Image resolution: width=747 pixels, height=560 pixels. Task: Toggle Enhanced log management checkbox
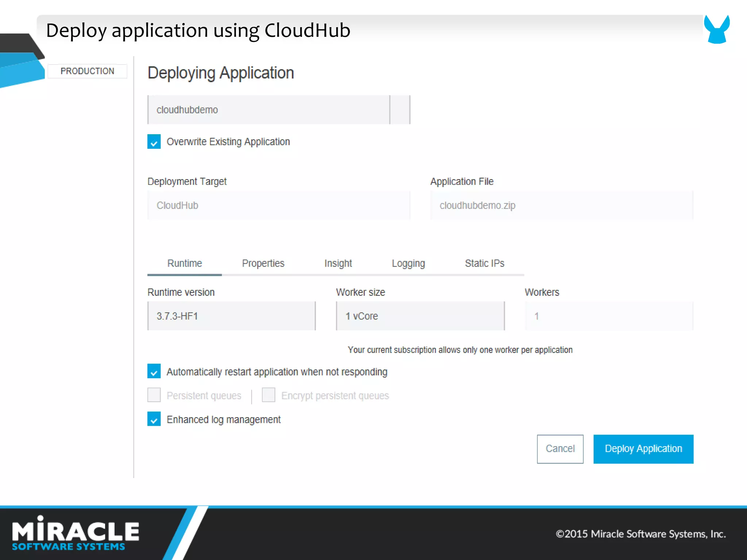154,419
